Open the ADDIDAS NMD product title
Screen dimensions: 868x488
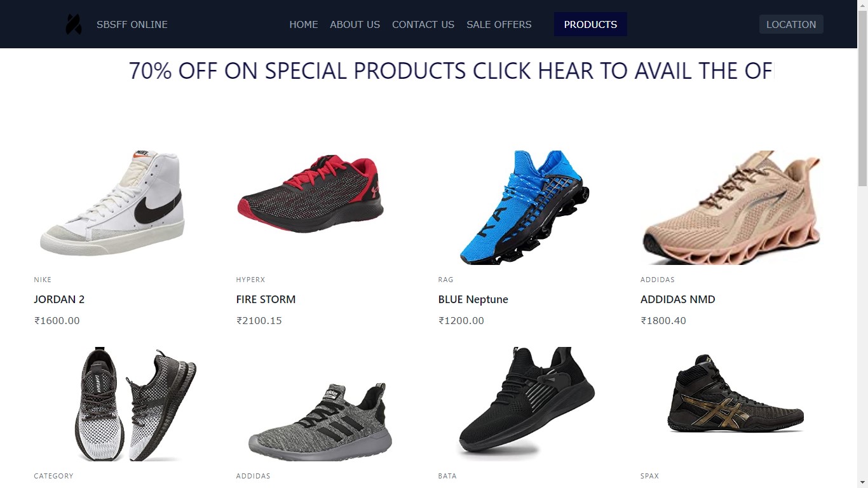tap(678, 299)
